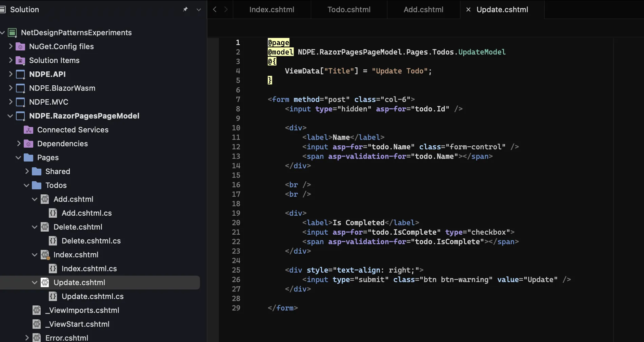The height and width of the screenshot is (342, 644).
Task: Click line number 22 in the editor
Action: [x=236, y=242]
